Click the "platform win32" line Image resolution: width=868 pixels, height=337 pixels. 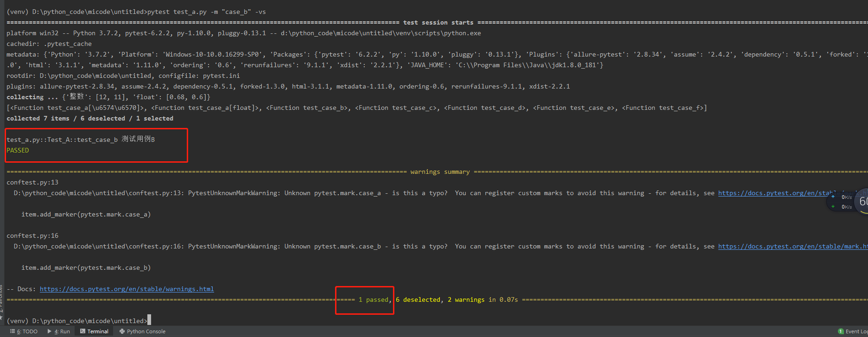[244, 33]
